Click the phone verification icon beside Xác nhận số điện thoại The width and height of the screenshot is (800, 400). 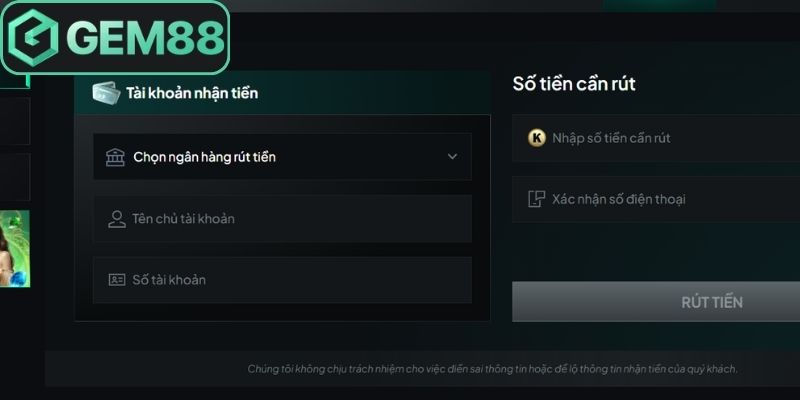point(536,199)
